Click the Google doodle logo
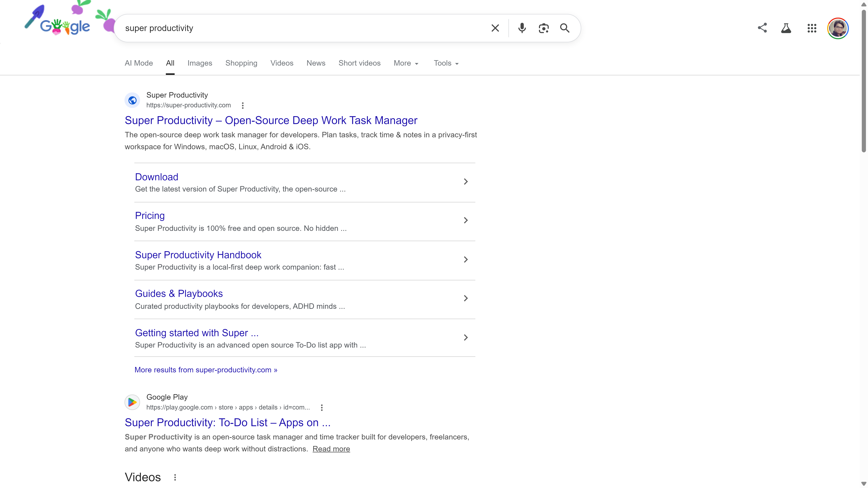 (x=65, y=26)
